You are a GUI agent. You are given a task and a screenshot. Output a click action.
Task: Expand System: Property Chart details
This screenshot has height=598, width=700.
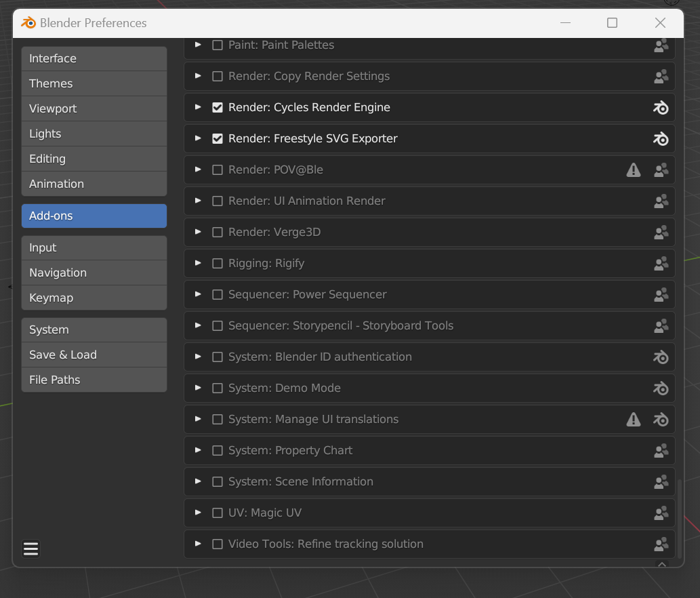198,450
